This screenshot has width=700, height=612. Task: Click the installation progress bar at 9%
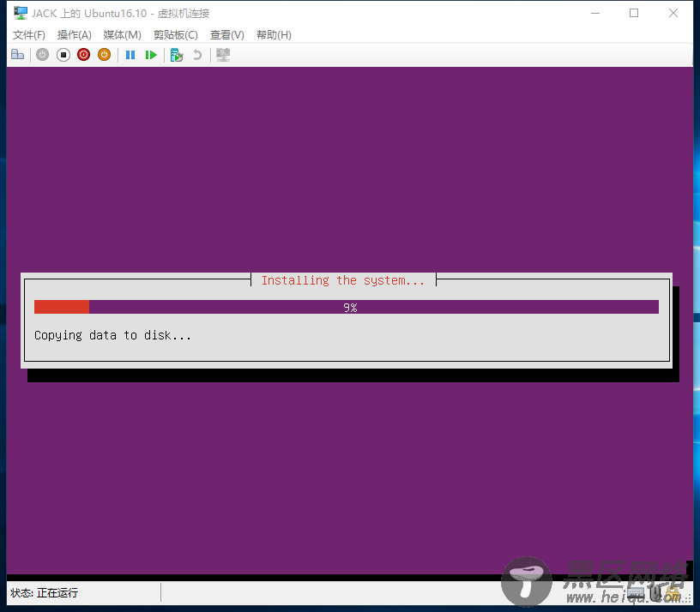[x=347, y=307]
